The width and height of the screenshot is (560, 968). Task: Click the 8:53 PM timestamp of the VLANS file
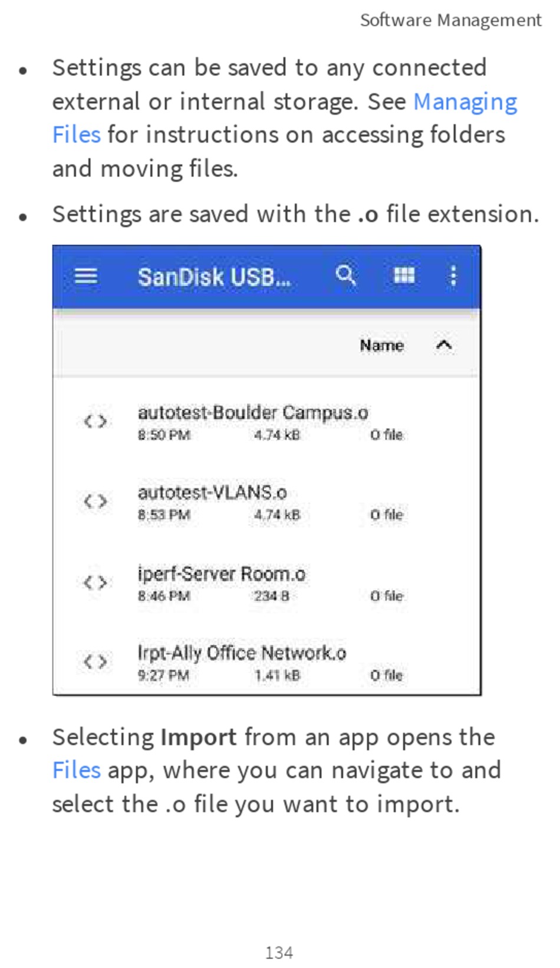point(164,515)
